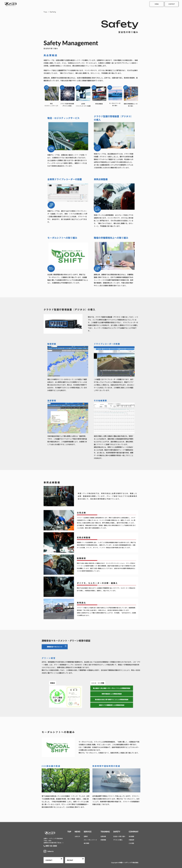Click the footer CONTACT button
Image resolution: width=182 pixels, height=868 pixels.
53,860
